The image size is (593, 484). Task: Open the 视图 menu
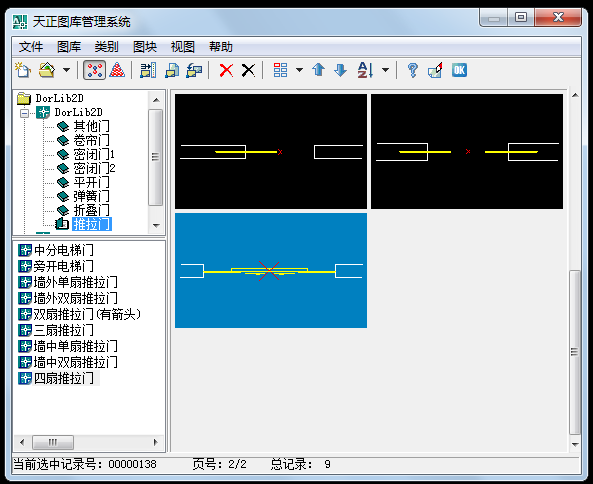(183, 47)
